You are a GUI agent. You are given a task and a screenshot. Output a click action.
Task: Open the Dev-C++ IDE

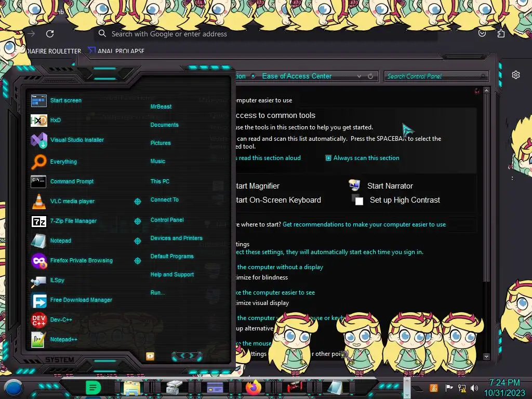point(51,320)
